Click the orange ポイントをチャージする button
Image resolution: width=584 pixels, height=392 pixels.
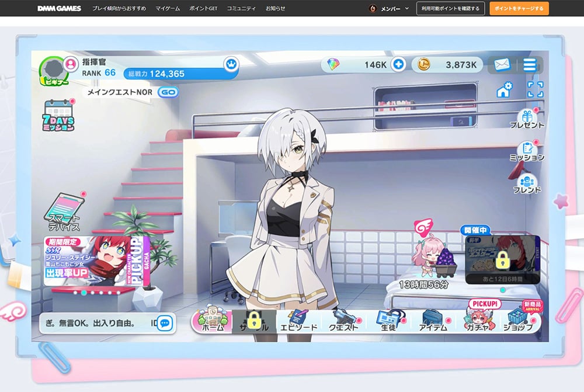click(x=519, y=8)
